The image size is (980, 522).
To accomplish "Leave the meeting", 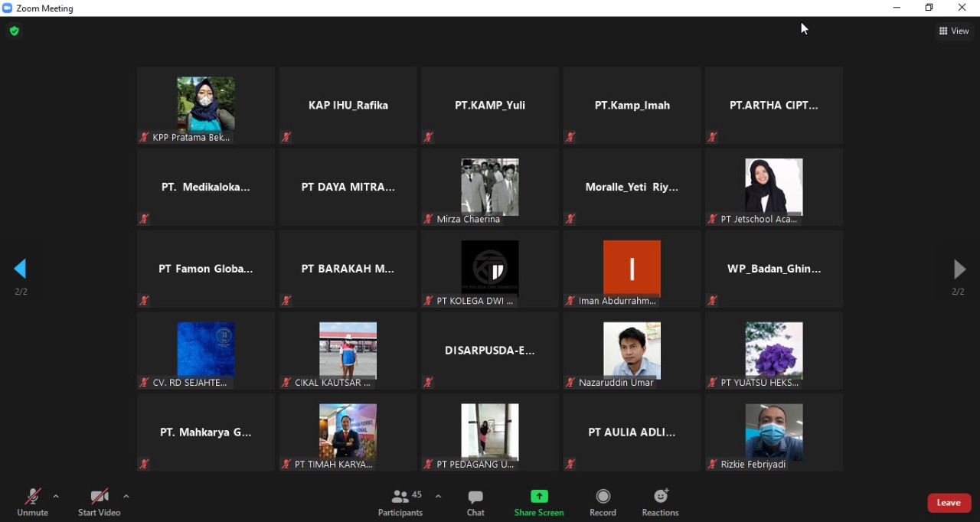I will pyautogui.click(x=949, y=503).
